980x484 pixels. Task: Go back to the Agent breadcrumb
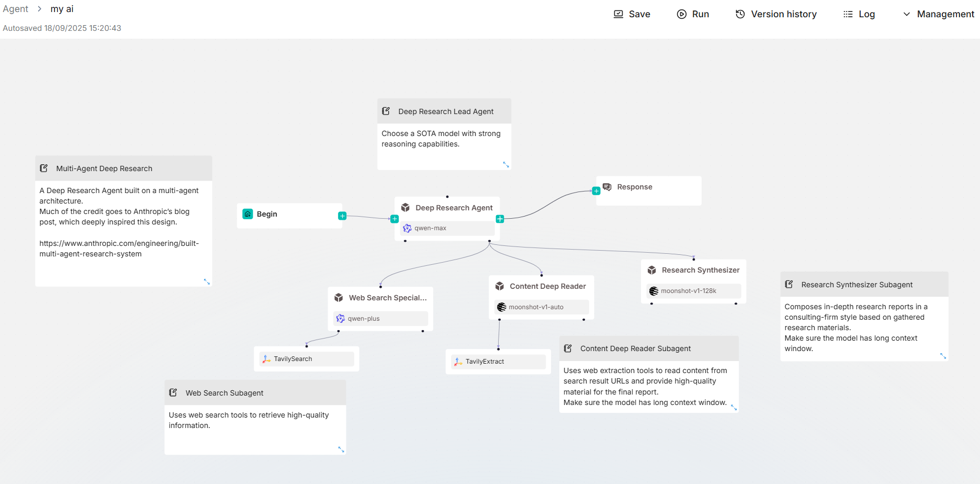pos(16,9)
